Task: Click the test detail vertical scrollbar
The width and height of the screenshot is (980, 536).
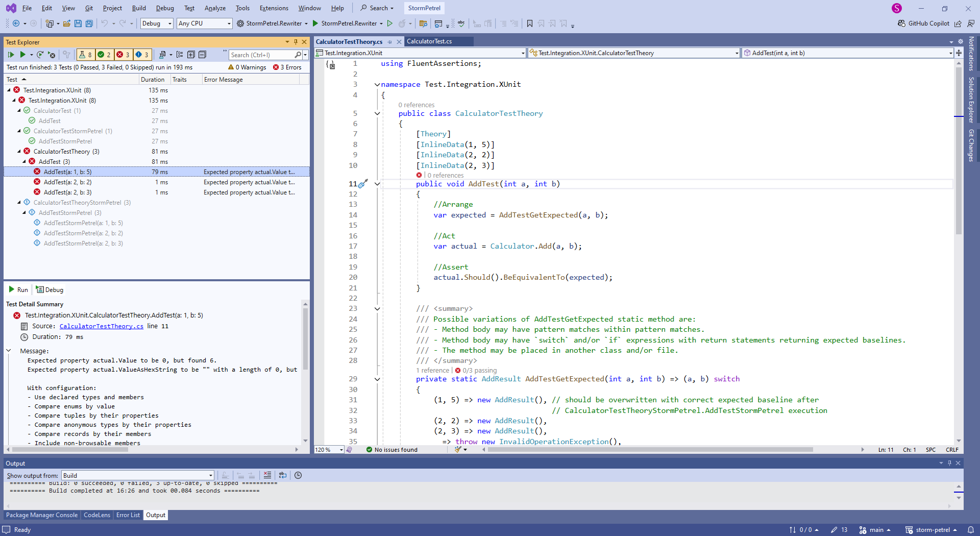Action: click(x=305, y=339)
